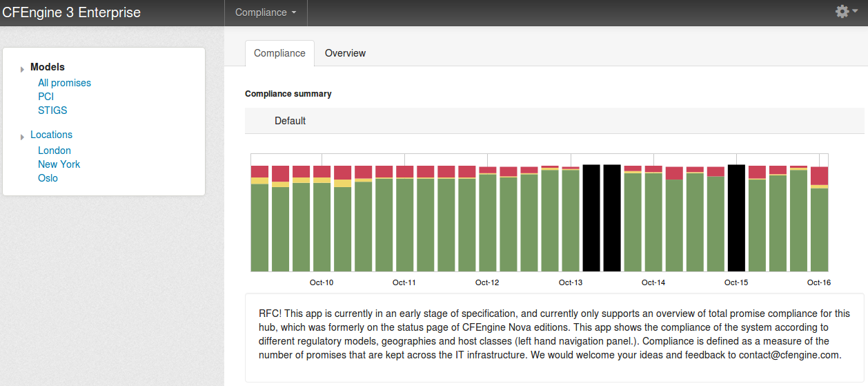Select the Models heading
This screenshot has width=868, height=386.
pos(48,67)
